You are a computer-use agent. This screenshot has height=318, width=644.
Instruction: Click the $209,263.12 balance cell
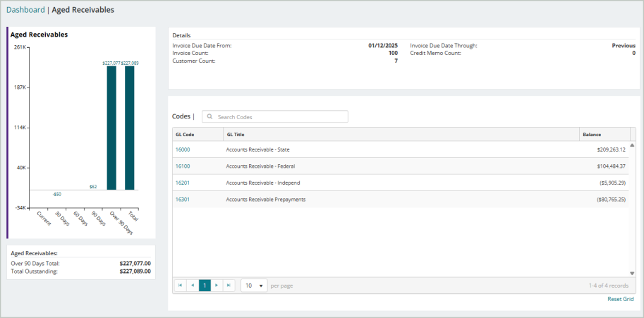[611, 149]
